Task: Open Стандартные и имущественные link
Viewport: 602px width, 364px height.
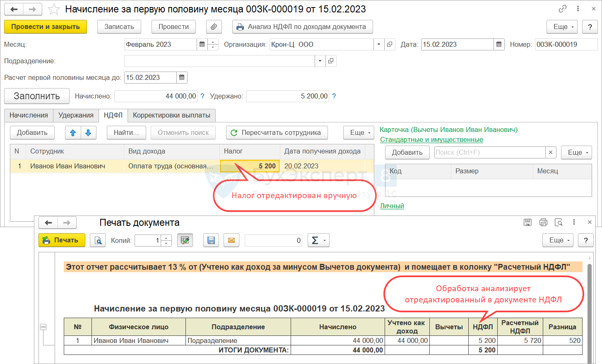Action: click(x=431, y=140)
